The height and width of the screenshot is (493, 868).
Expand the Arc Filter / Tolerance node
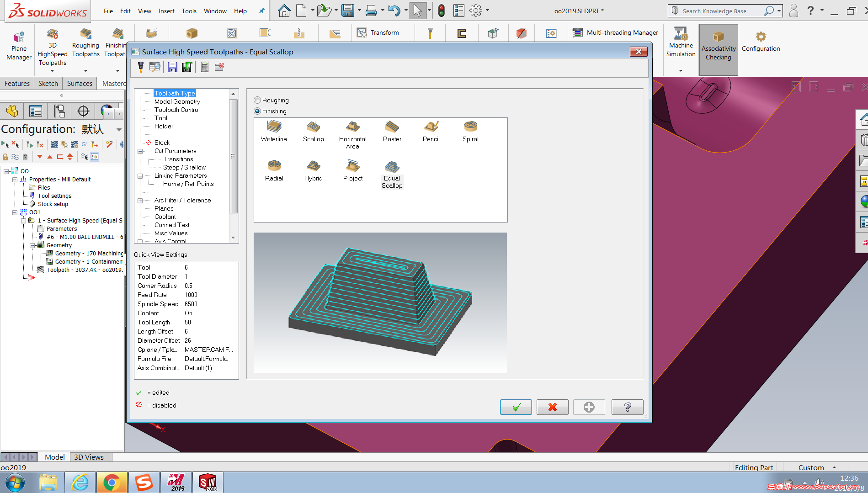140,201
